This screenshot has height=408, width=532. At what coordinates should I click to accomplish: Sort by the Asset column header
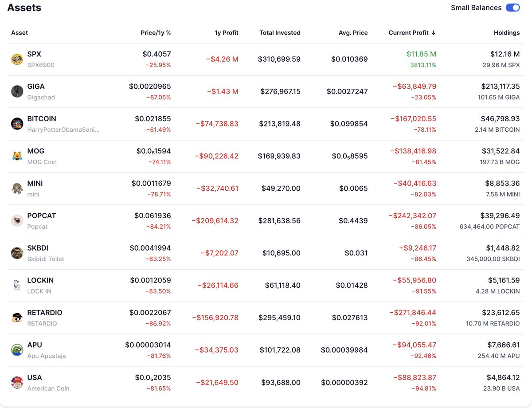tap(20, 33)
